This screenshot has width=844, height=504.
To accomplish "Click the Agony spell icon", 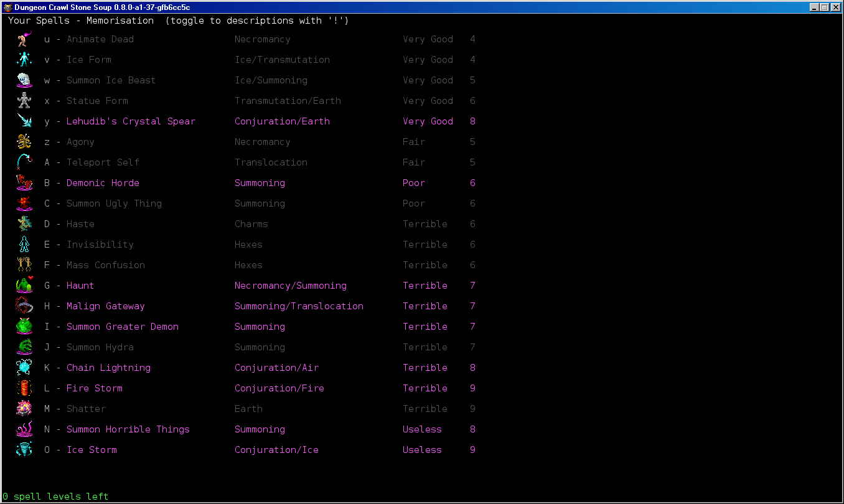I will coord(24,142).
